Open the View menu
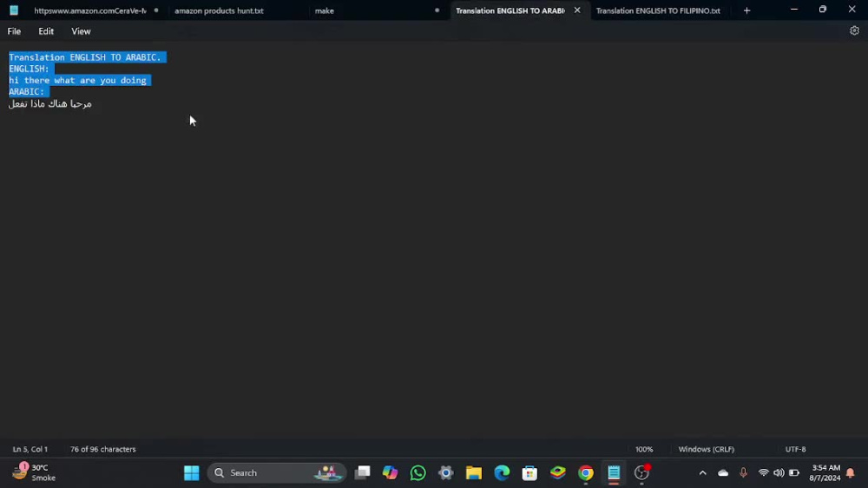This screenshot has height=488, width=868. coord(81,31)
